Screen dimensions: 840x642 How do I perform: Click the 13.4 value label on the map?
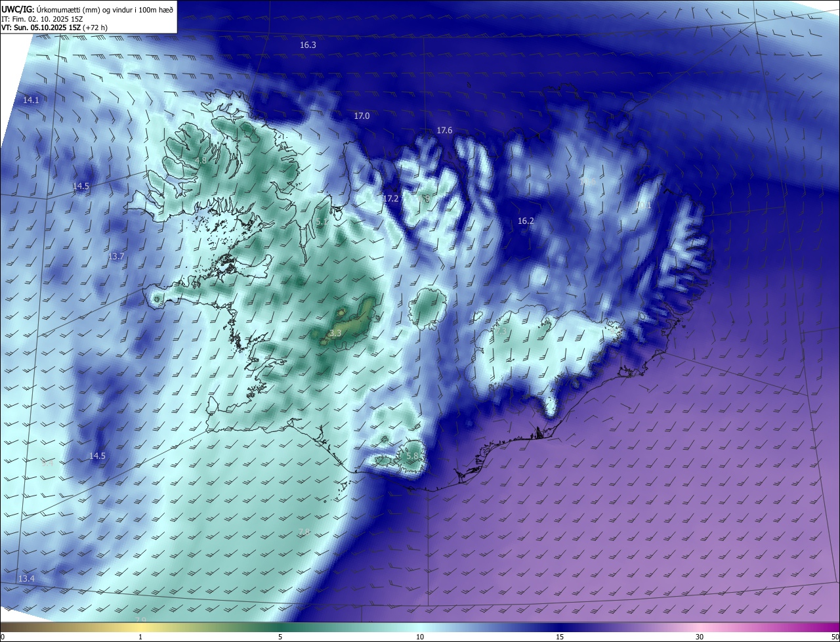tap(26, 578)
